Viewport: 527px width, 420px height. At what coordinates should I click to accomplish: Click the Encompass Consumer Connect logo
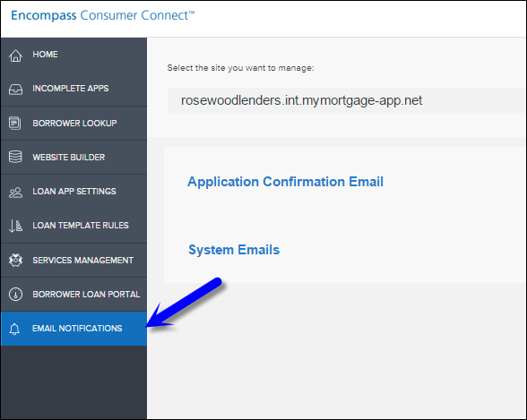tap(103, 15)
